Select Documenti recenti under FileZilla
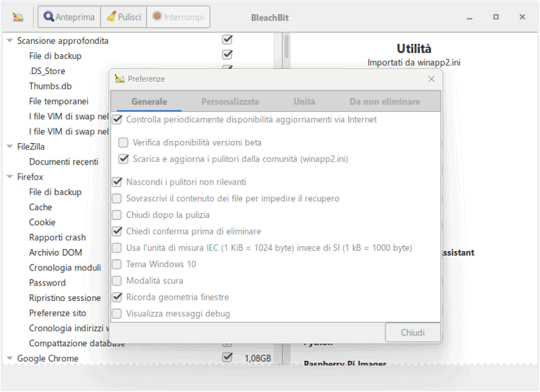The width and height of the screenshot is (540, 392). 63,162
